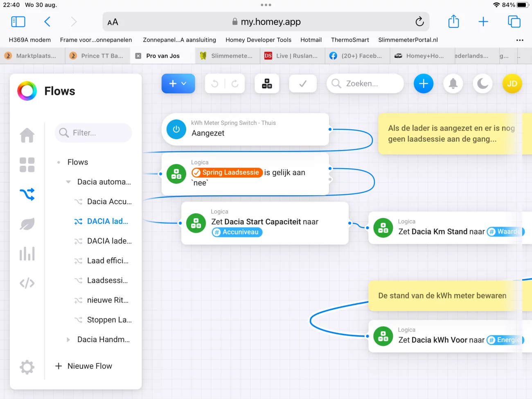
Task: Switch to Live | Ruslan... tab
Action: [x=292, y=56]
